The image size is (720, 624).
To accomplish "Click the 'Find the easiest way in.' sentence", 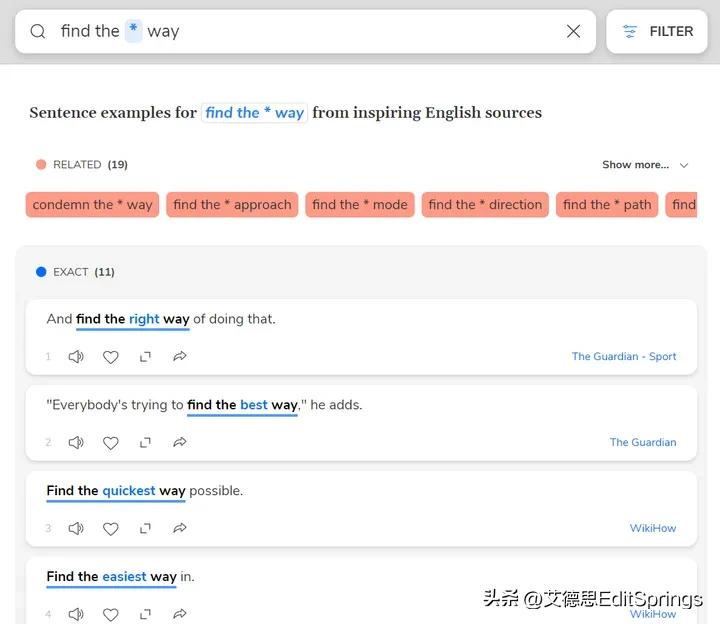I will [x=120, y=576].
